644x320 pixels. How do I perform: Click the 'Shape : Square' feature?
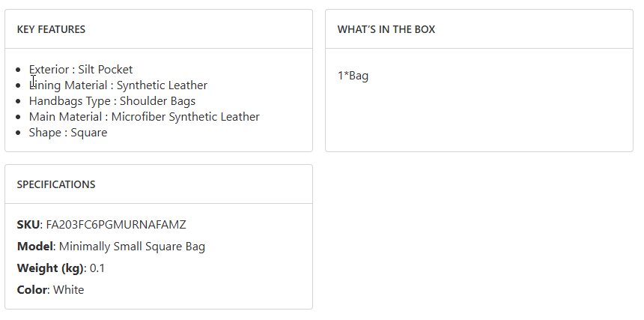(x=68, y=133)
